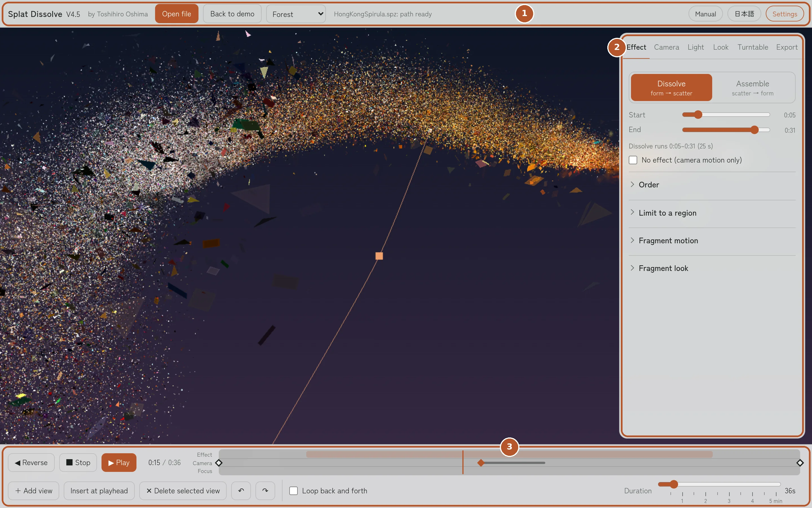Click the timeline playhead line
Viewport: 812px width, 508px height.
463,462
